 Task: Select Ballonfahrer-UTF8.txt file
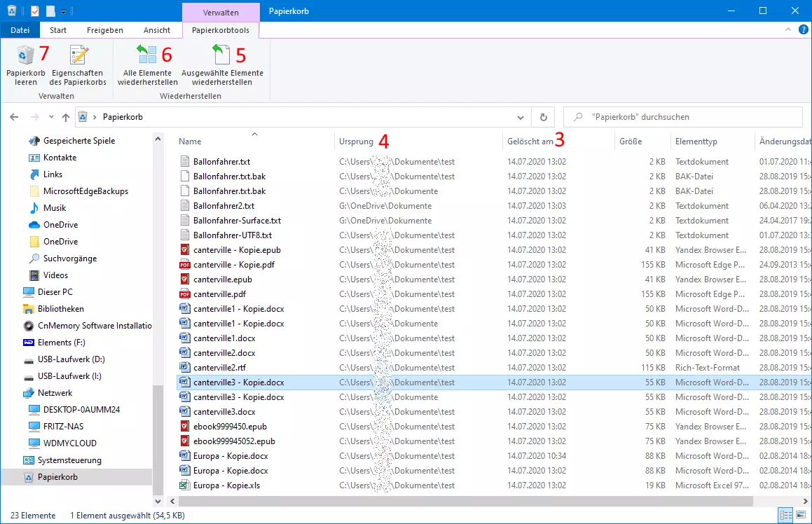(233, 235)
